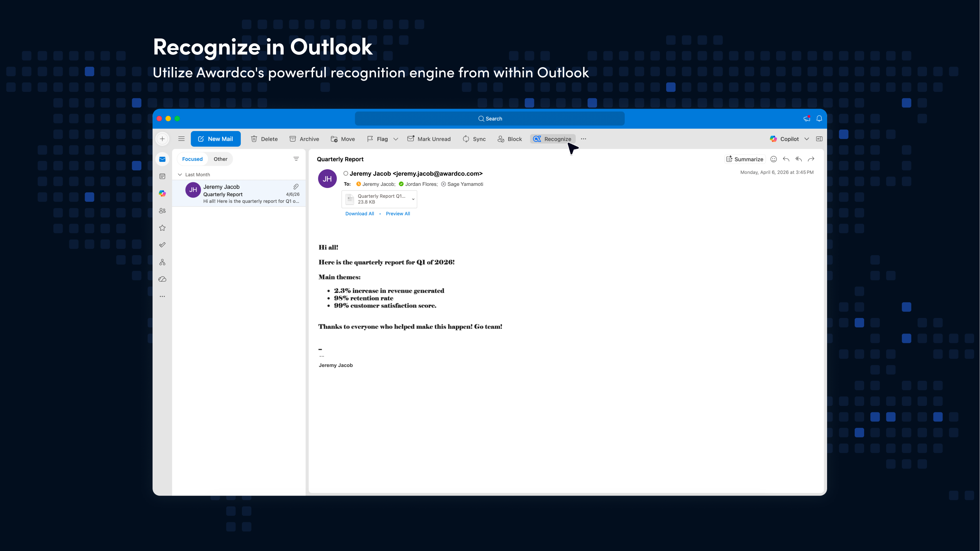Toggle the side pane layout icon

pyautogui.click(x=819, y=139)
